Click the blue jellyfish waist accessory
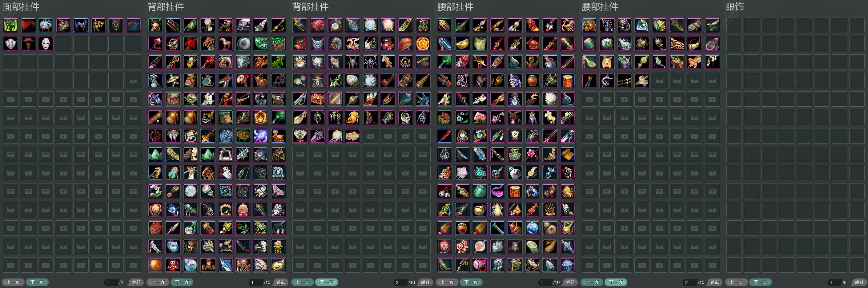 568,265
